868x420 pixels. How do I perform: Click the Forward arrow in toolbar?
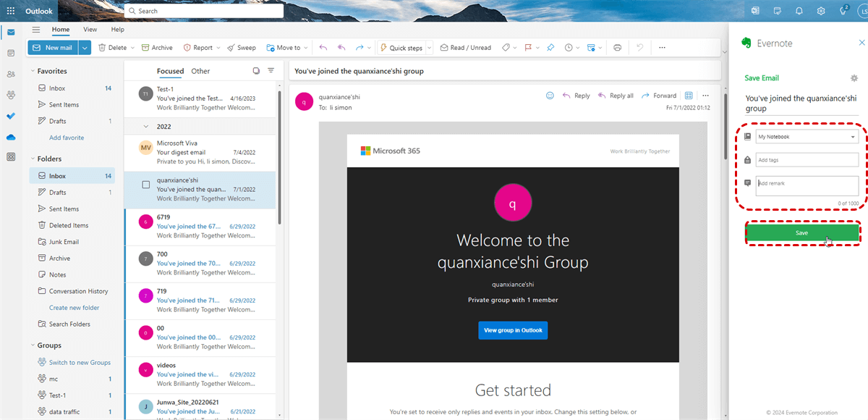click(359, 48)
